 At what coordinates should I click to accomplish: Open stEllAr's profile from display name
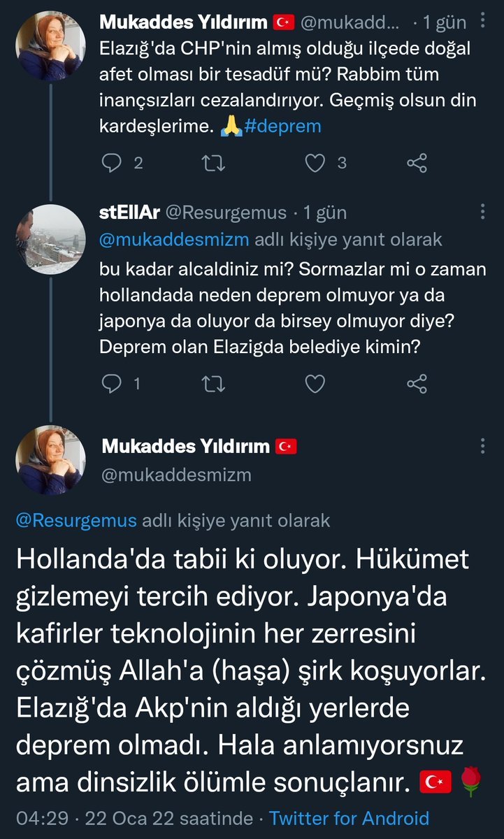point(136,212)
